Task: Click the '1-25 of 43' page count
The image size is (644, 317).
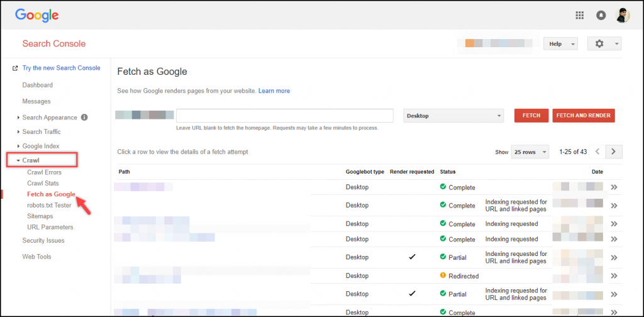Action: click(573, 152)
